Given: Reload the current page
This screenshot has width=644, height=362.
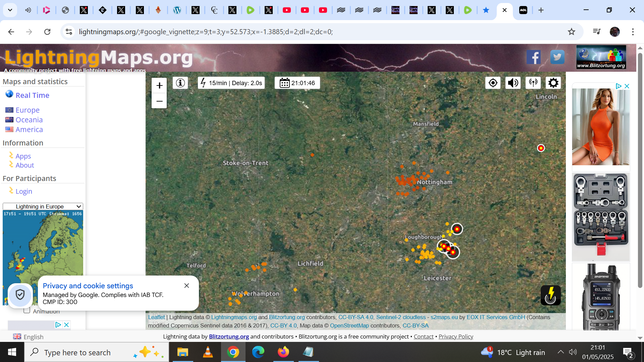Looking at the screenshot, I should tap(47, 32).
